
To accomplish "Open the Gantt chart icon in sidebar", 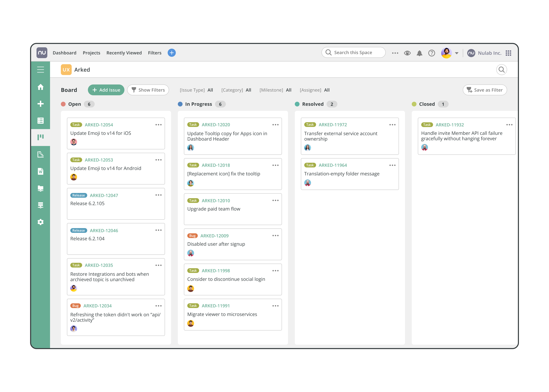I will pyautogui.click(x=41, y=155).
